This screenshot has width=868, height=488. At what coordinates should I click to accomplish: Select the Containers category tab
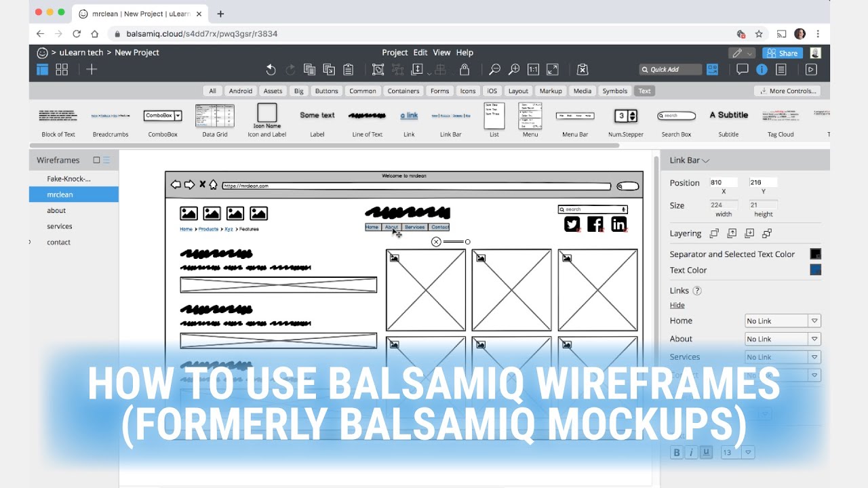pos(403,91)
